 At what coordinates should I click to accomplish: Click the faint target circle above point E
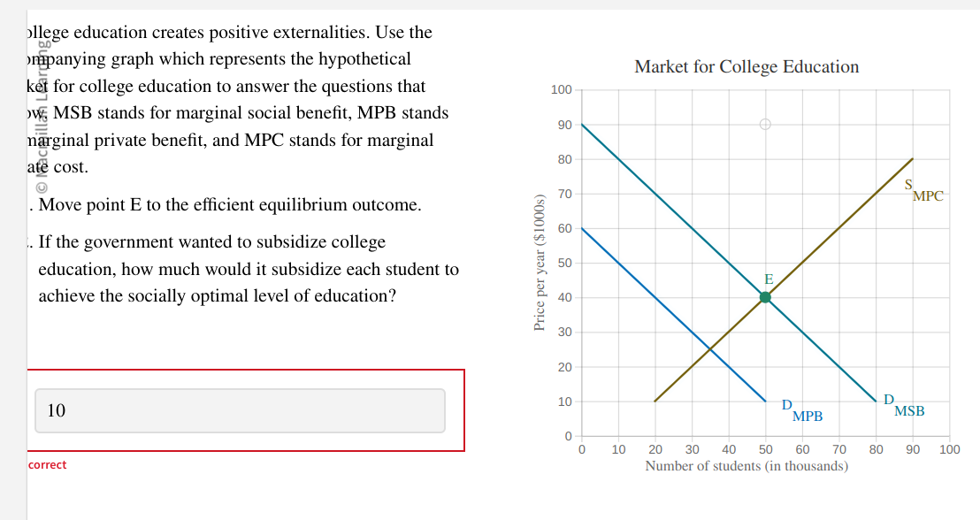pyautogui.click(x=764, y=124)
